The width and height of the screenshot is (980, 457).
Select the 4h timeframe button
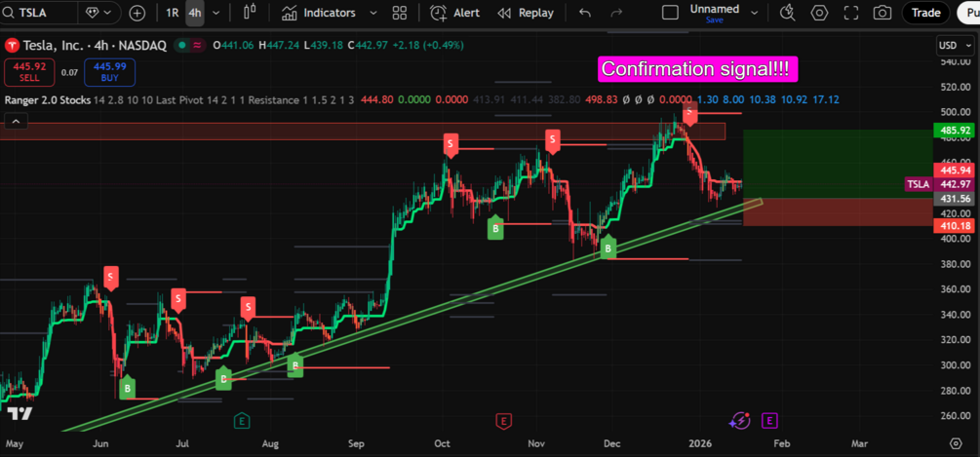pyautogui.click(x=195, y=13)
